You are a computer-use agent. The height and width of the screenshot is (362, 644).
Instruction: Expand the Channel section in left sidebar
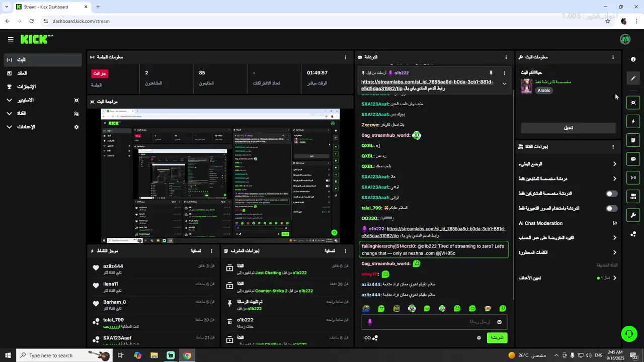(x=9, y=114)
